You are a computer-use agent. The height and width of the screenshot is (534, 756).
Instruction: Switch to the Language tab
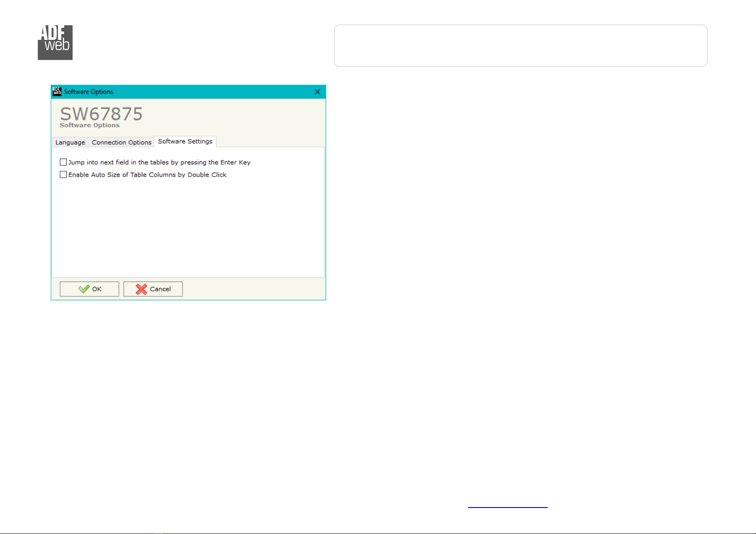[70, 142]
